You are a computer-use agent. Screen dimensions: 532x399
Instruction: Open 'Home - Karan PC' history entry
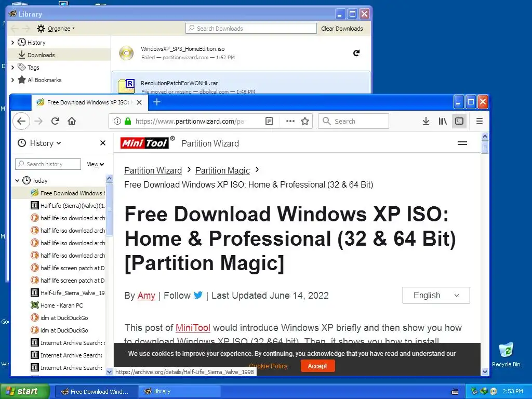[x=59, y=305]
